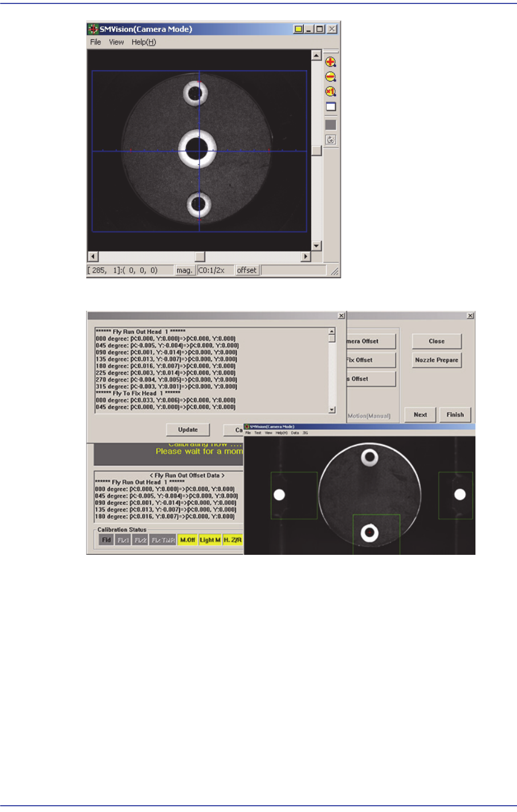Image resolution: width=517 pixels, height=812 pixels.
Task: Click the Nozzle Prepare button
Action: [x=437, y=360]
